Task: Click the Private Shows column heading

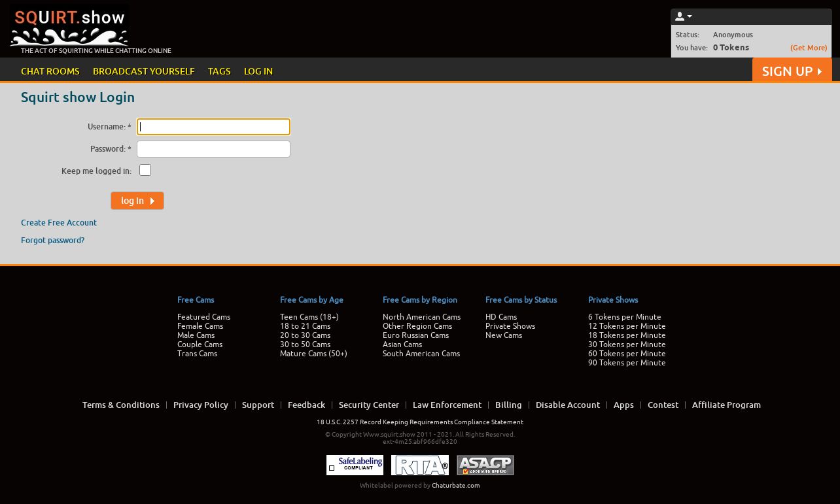Action: (x=613, y=299)
